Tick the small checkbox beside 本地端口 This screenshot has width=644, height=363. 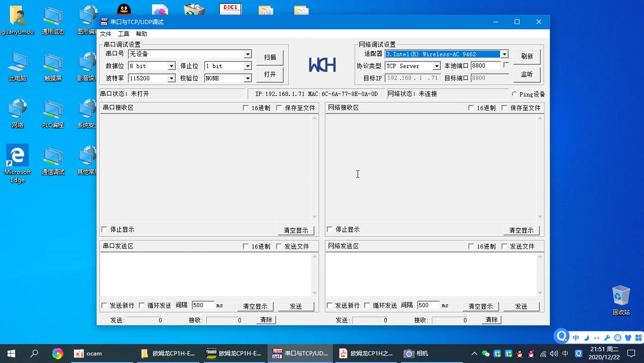506,65
